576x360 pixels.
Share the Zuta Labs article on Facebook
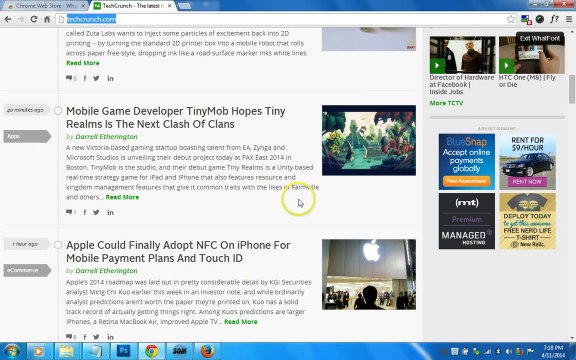pyautogui.click(x=85, y=78)
